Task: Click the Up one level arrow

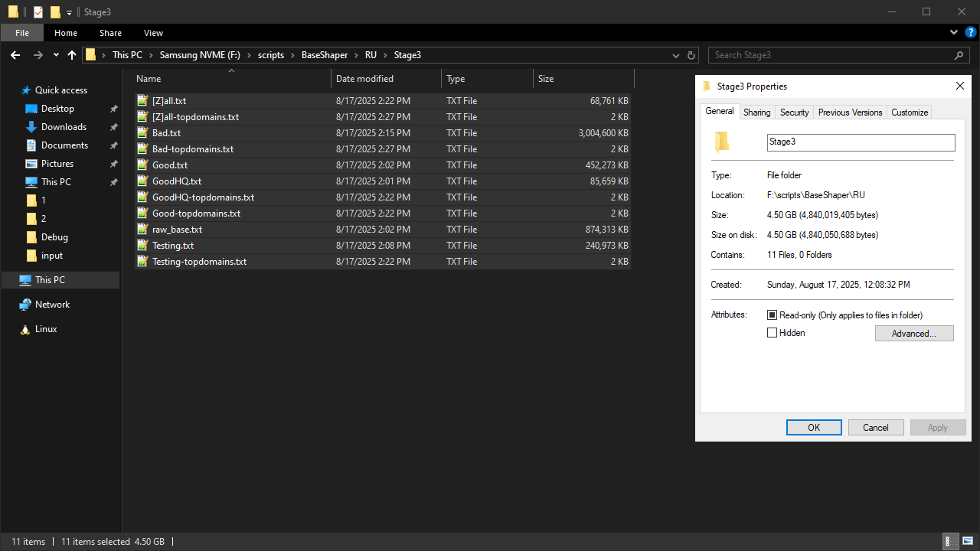Action: pyautogui.click(x=72, y=55)
